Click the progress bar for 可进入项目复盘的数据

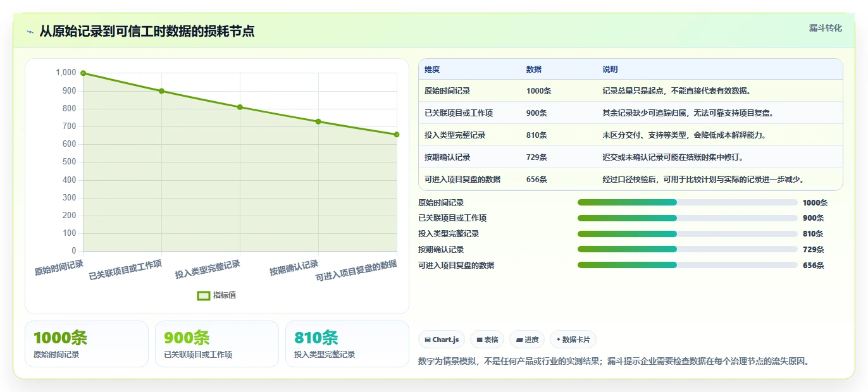pos(687,265)
